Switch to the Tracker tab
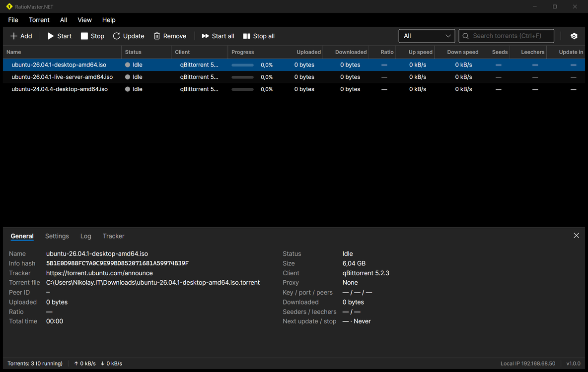 tap(113, 236)
